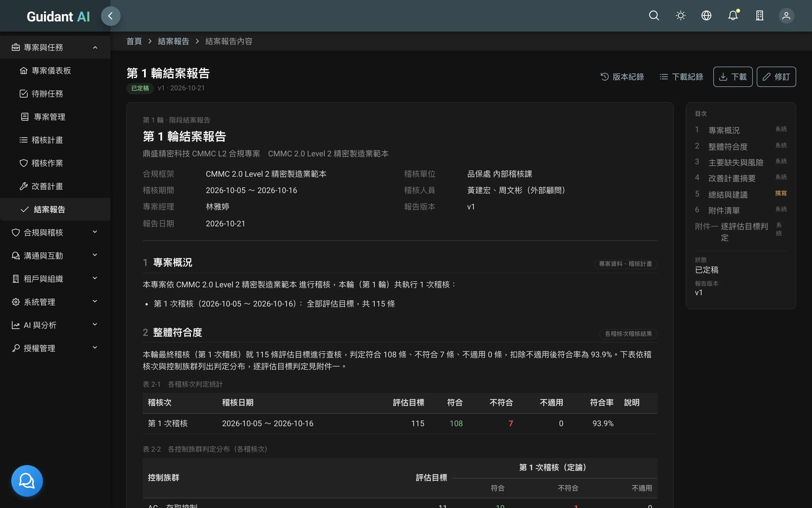Open 稽核作業 in the sidebar
Screen dimensions: 812x508
tap(55, 163)
